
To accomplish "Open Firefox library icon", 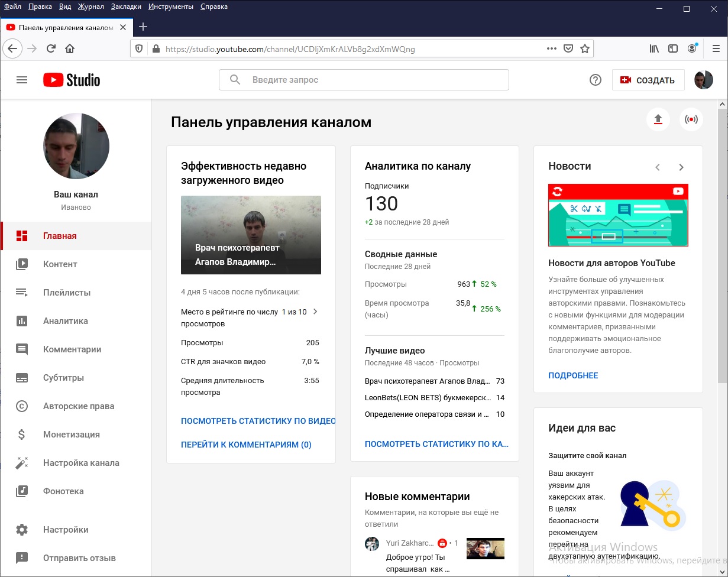I will (x=654, y=49).
